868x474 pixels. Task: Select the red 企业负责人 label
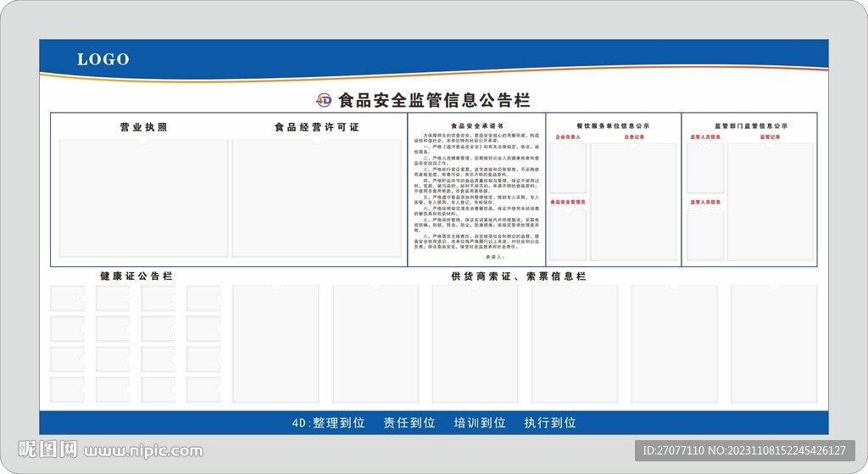click(x=567, y=137)
